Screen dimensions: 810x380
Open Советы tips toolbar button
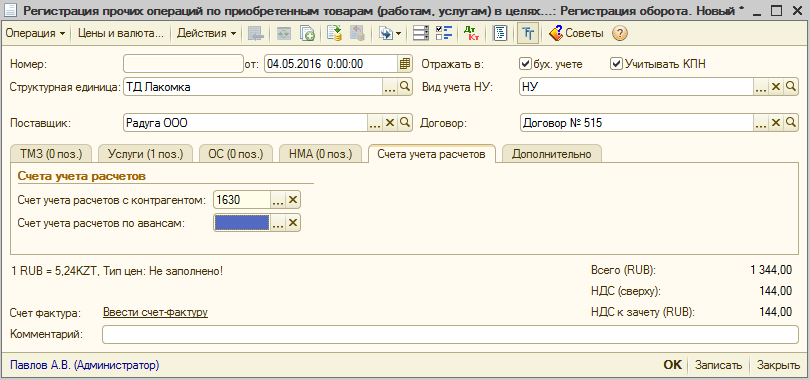coord(576,34)
